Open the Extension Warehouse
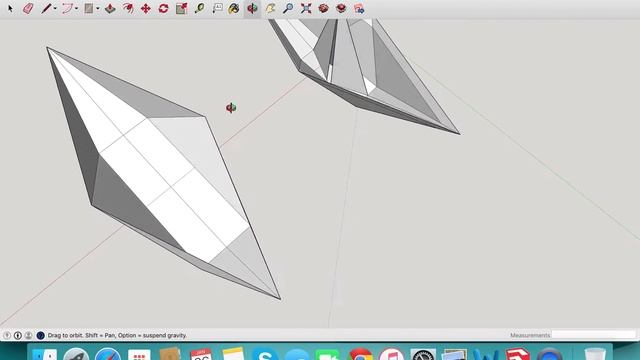 (x=341, y=8)
